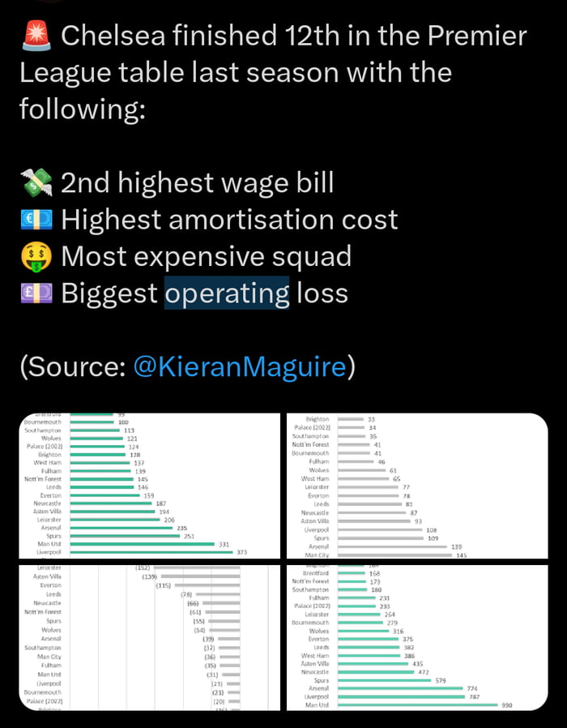Click the highlighted word "operating"
The height and width of the screenshot is (728, 567).
pos(227,293)
